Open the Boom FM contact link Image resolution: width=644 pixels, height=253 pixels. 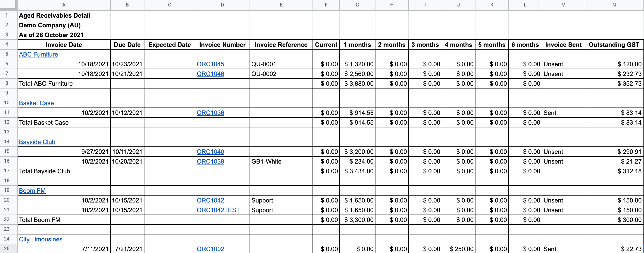32,191
